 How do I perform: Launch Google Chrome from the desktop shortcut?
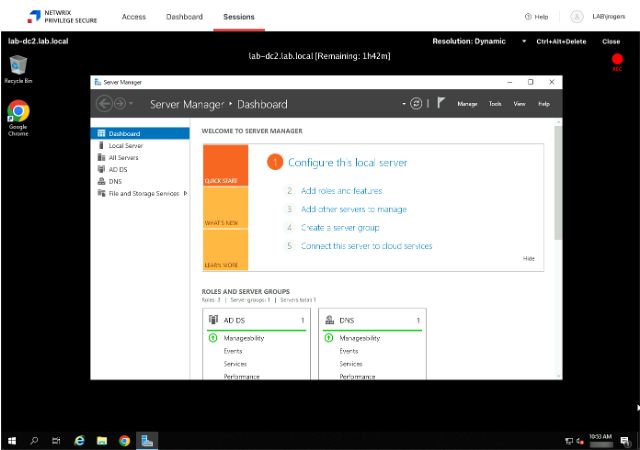(18, 118)
